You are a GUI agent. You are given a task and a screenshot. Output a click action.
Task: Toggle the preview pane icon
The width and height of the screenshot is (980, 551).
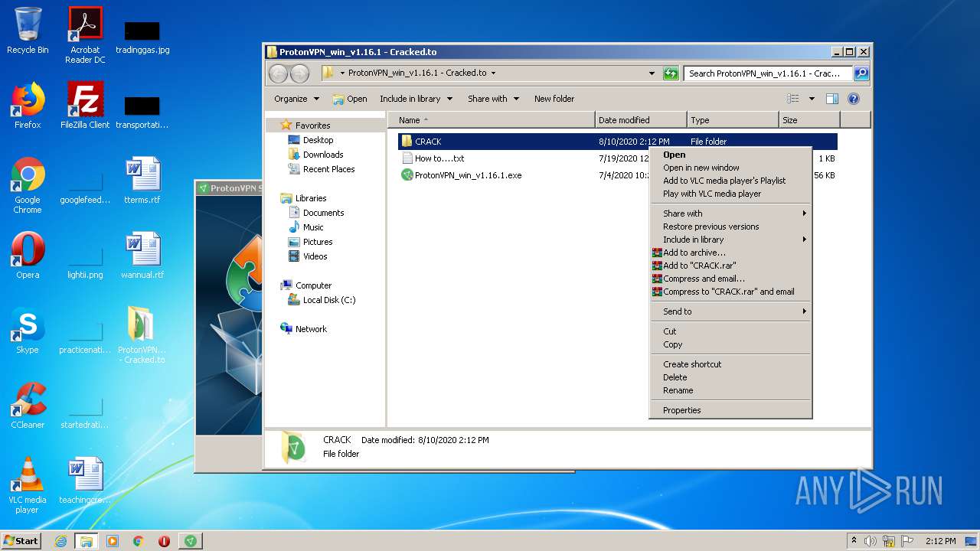pos(832,99)
